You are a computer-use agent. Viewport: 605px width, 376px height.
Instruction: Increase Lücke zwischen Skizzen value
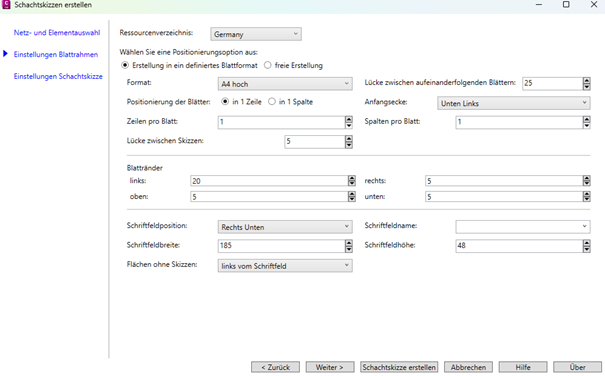(x=349, y=139)
